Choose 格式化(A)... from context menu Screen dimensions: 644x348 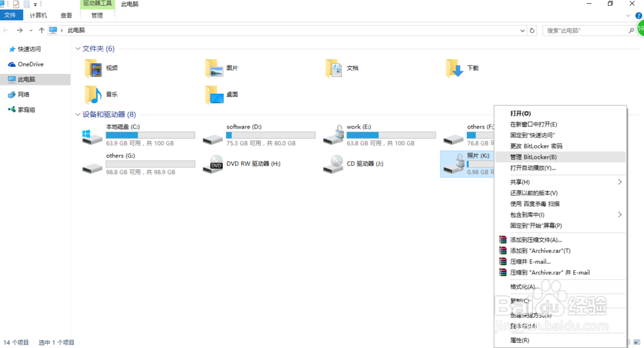pyautogui.click(x=560, y=286)
